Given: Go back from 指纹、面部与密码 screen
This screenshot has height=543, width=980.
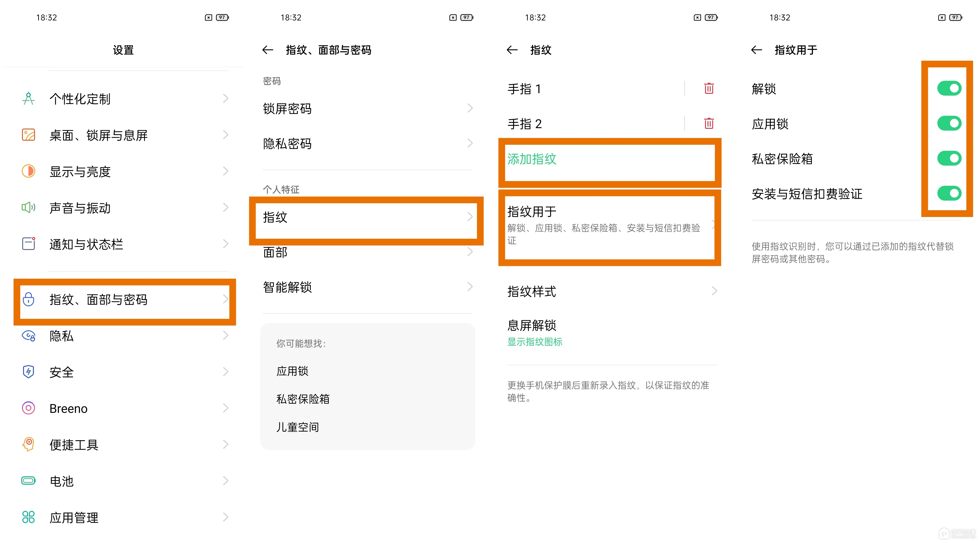Looking at the screenshot, I should click(x=268, y=50).
